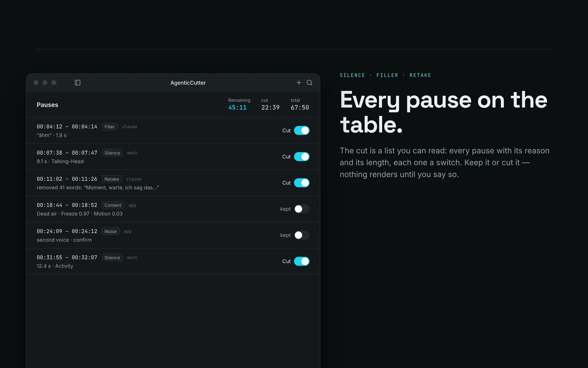Image resolution: width=588 pixels, height=368 pixels.
Task: Click the "SILENCE · FILLER · RETAKE" label
Action: (386, 75)
